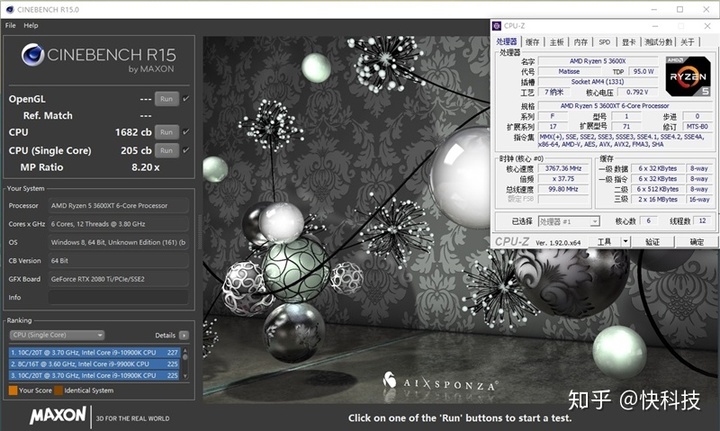Click the CPU-Z title bar icon
The height and width of the screenshot is (431, 720).
pyautogui.click(x=496, y=26)
